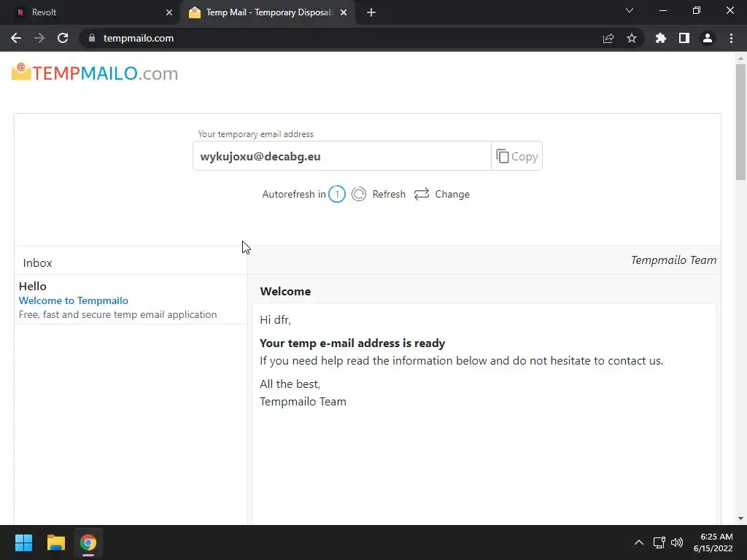Open the tab search dropdown
747x560 pixels.
click(x=630, y=10)
